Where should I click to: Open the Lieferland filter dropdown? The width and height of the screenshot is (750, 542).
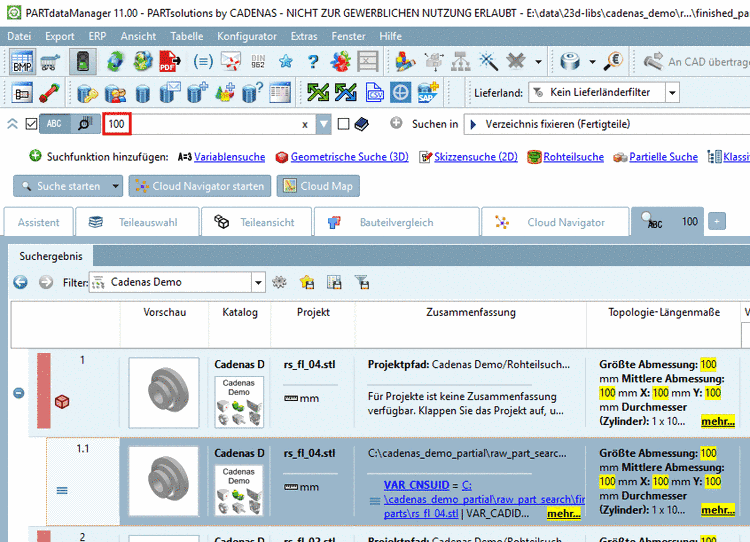tap(672, 93)
